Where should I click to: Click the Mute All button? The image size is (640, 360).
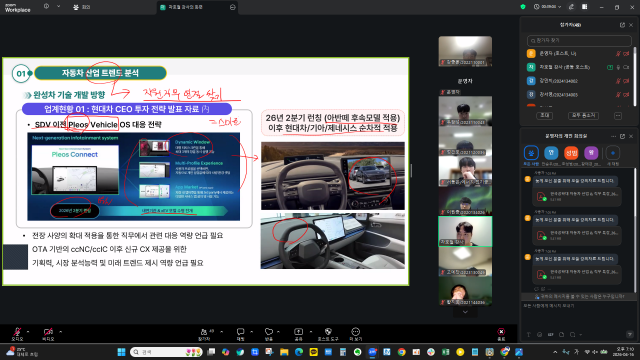pos(583,116)
